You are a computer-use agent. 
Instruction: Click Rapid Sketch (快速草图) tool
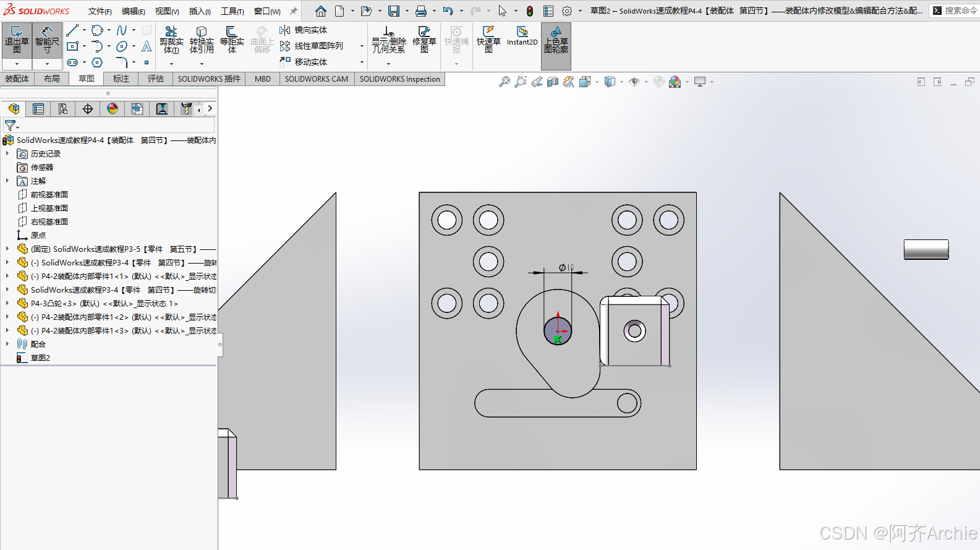click(x=488, y=40)
